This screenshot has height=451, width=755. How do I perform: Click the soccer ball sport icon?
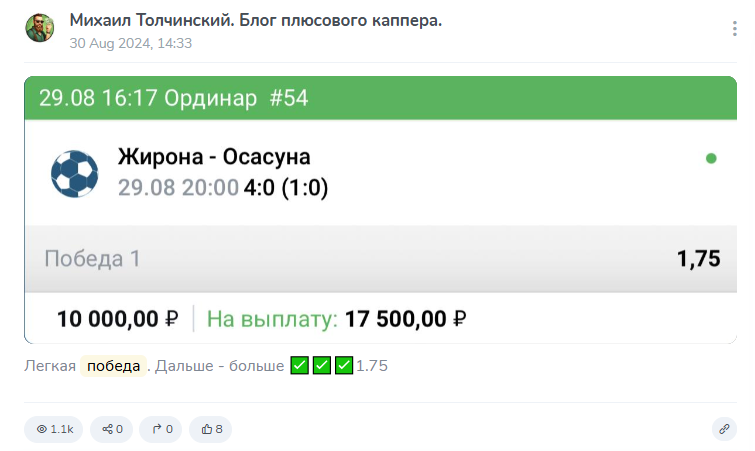pyautogui.click(x=75, y=173)
